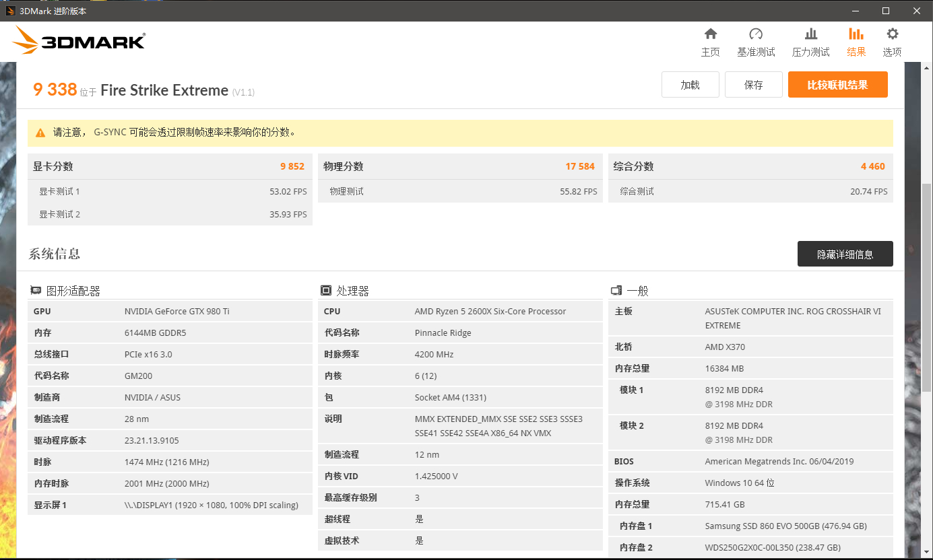Select driver version 23.21.13.9105
Image resolution: width=933 pixels, height=560 pixels.
(x=152, y=440)
